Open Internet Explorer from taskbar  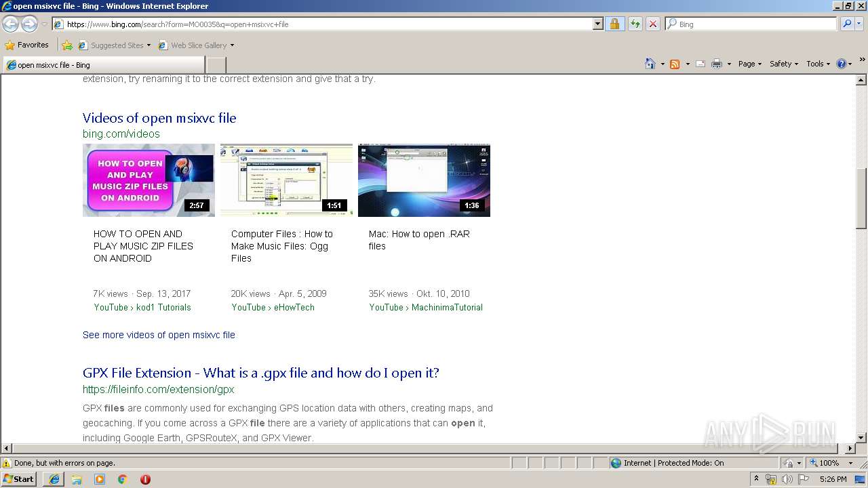coord(54,479)
